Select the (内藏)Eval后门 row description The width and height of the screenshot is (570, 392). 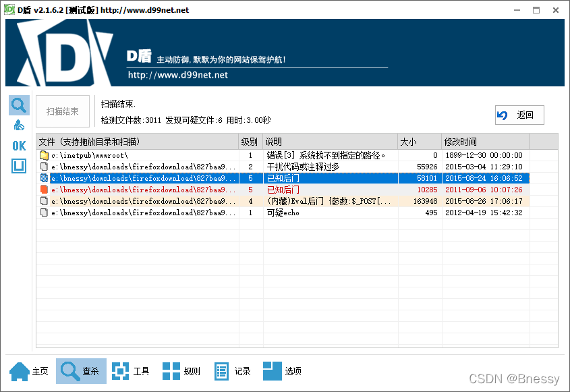(329, 201)
